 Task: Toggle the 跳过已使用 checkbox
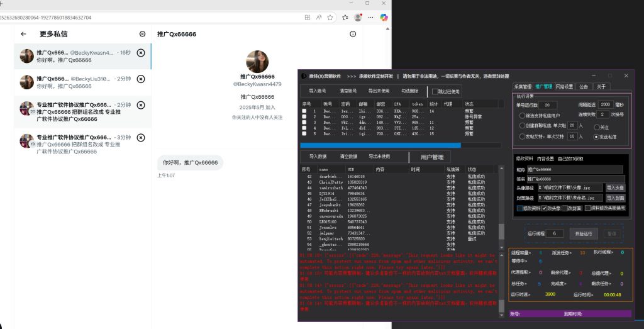tap(435, 91)
